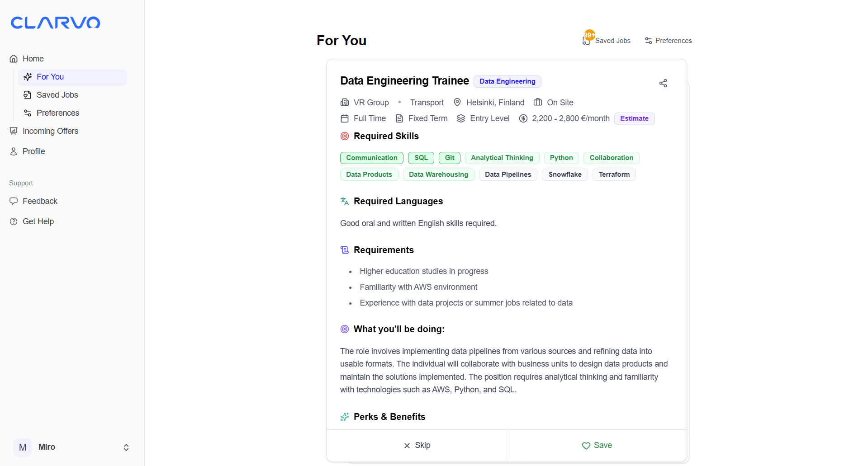The image size is (868, 466).
Task: Click the CLARVO logo
Action: 55,23
